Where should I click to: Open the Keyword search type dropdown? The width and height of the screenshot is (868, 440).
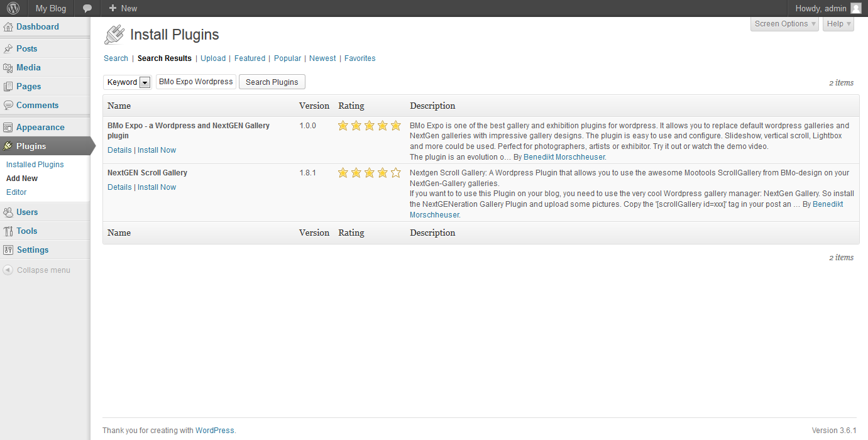pyautogui.click(x=145, y=82)
